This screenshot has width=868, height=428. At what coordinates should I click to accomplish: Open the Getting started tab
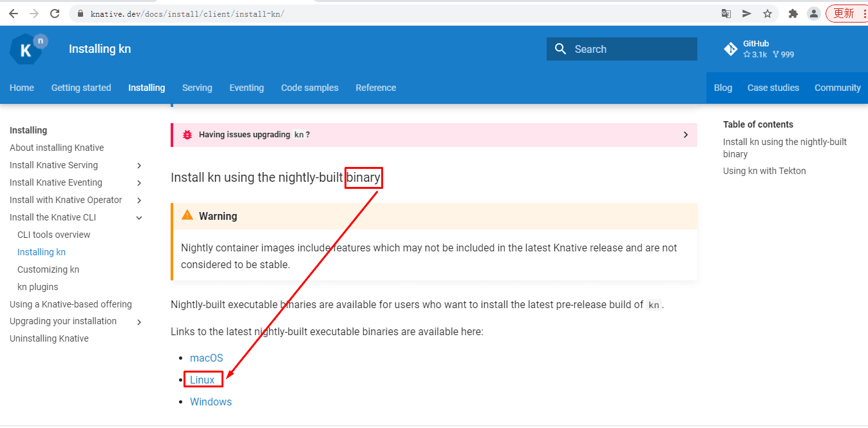click(x=81, y=88)
